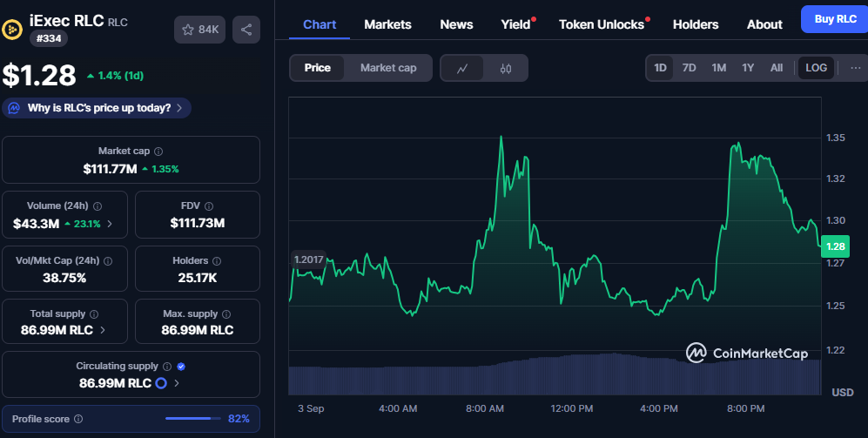
Task: Click the circulating supply progress ring icon
Action: [161, 382]
